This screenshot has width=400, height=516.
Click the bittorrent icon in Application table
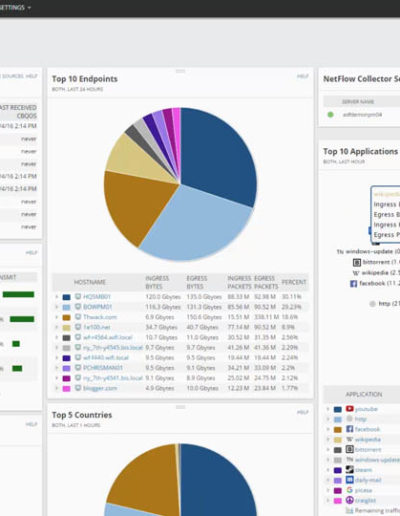(x=349, y=449)
